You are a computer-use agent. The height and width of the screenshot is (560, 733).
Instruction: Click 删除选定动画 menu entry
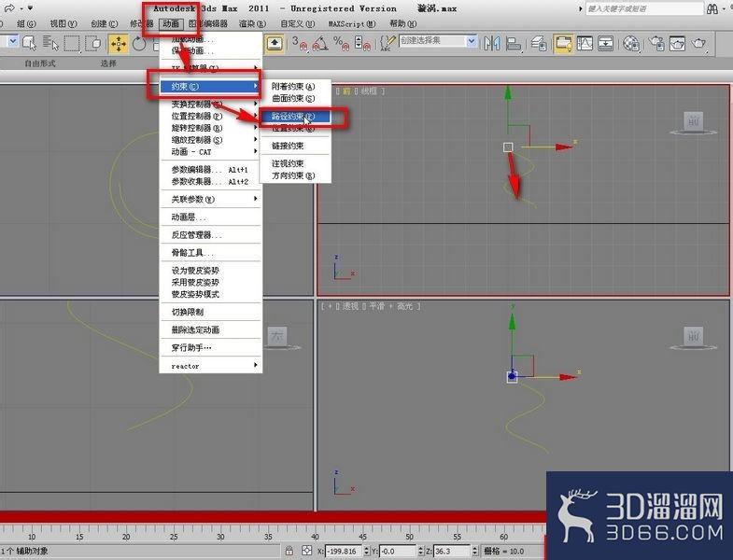coord(210,330)
